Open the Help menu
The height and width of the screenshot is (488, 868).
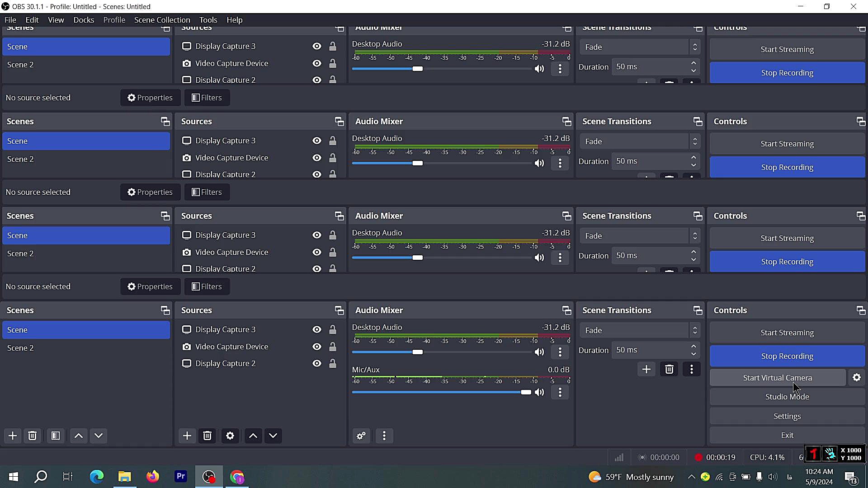tap(234, 20)
